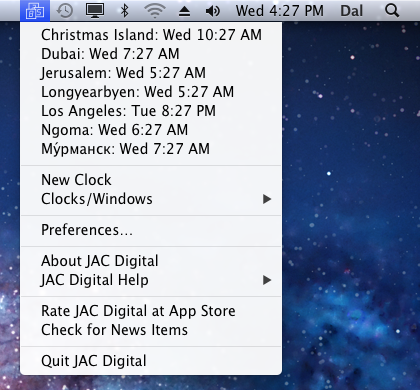Click the Dal user menu item

tap(352, 11)
